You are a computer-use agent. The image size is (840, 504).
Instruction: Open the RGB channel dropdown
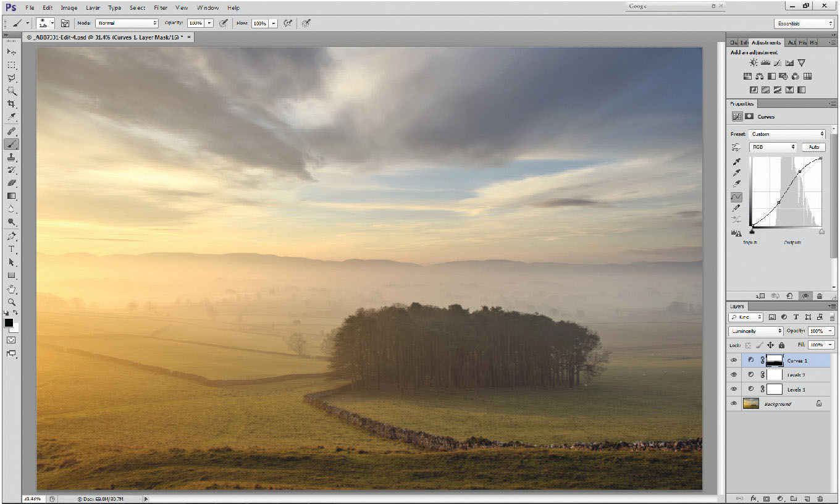pyautogui.click(x=773, y=147)
